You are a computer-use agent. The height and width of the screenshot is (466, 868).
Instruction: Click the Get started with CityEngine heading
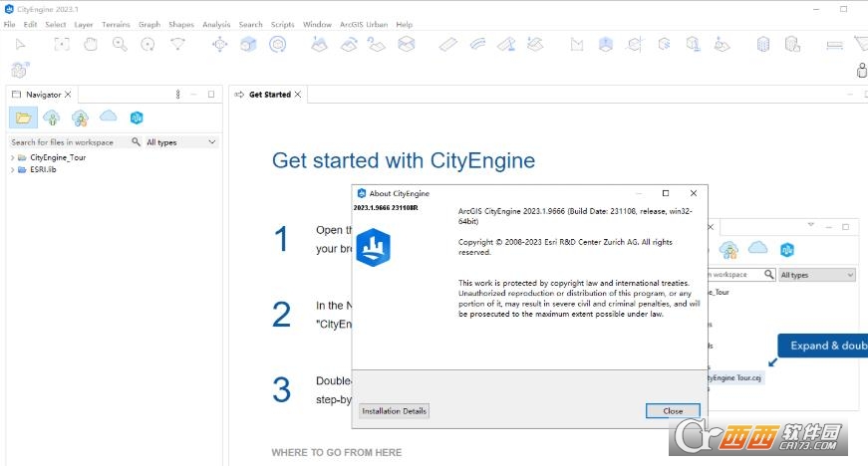click(404, 161)
